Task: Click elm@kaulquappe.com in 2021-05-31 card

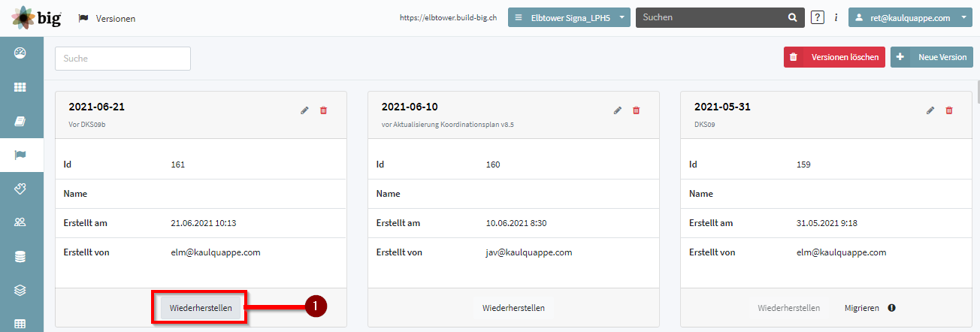Action: coord(842,252)
